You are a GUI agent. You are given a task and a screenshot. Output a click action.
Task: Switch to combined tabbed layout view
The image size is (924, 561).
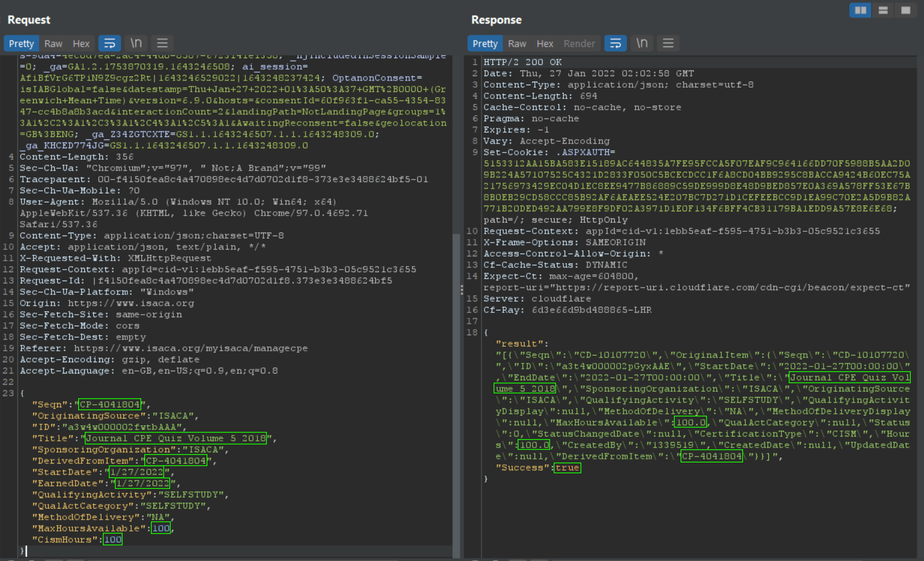905,10
